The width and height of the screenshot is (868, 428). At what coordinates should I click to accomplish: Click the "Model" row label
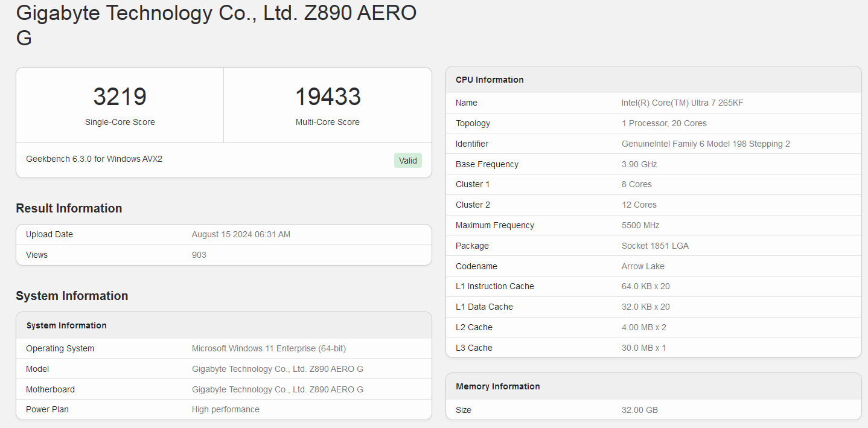tap(37, 369)
